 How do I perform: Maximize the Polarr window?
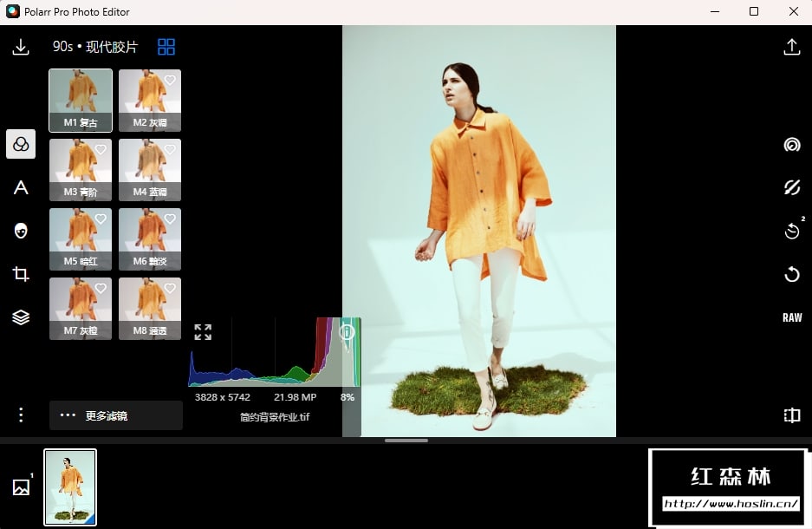point(754,11)
